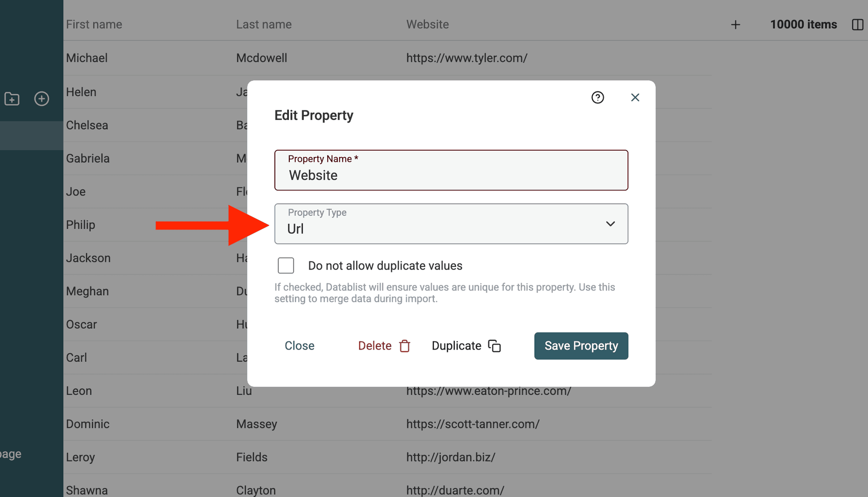Add a new property with the plus icon

click(x=736, y=24)
